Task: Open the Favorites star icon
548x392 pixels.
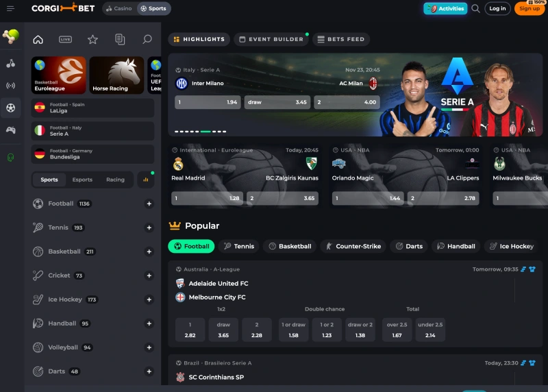Action: coord(92,40)
